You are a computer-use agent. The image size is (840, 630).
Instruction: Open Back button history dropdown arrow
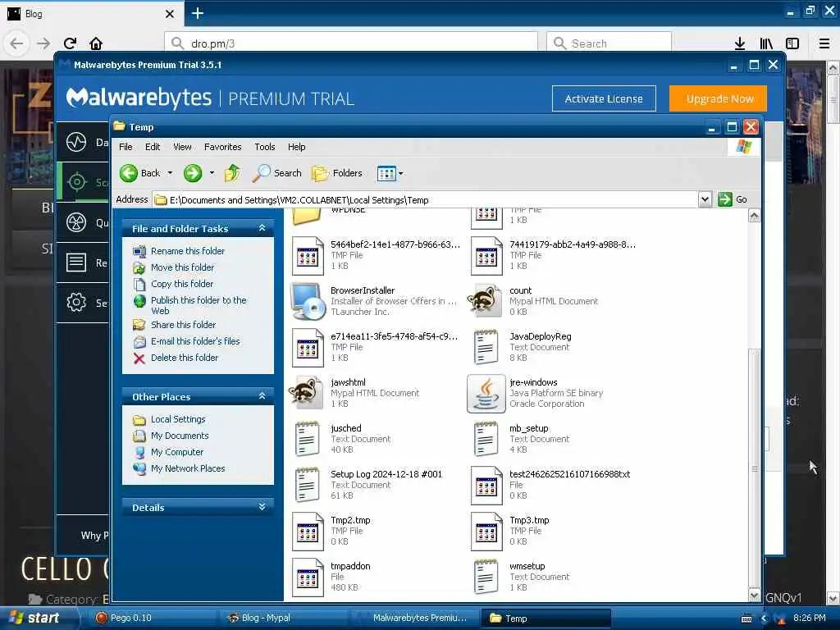(x=171, y=173)
